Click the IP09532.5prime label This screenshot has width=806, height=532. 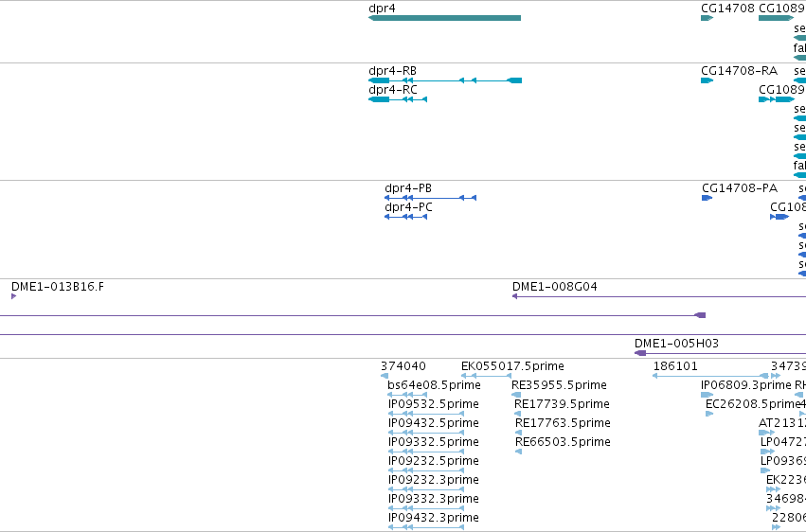tap(434, 404)
